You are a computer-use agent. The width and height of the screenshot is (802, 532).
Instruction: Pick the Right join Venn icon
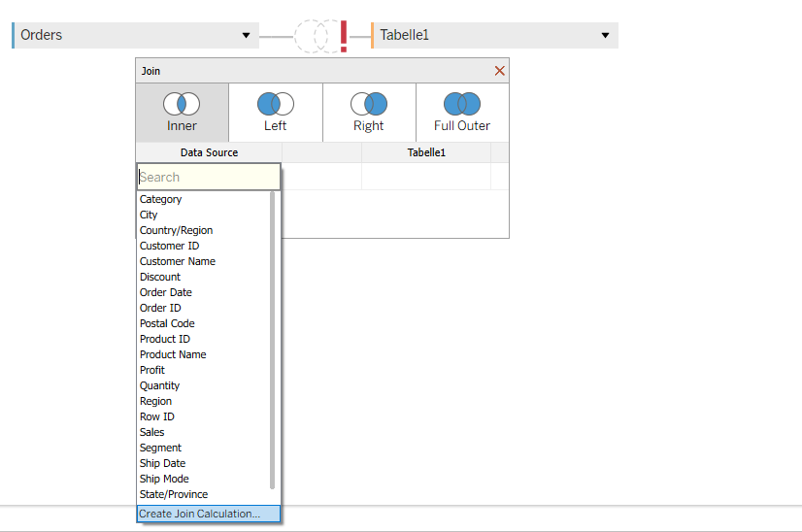(369, 104)
